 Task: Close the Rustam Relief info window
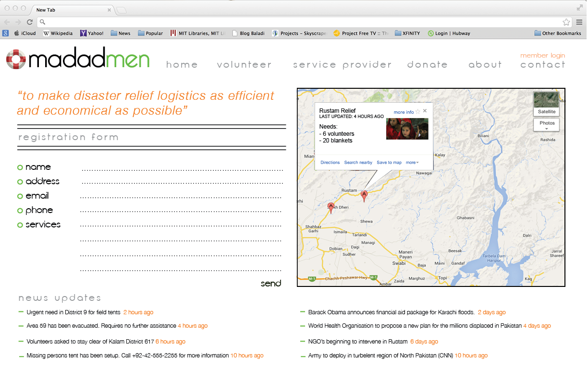[425, 111]
